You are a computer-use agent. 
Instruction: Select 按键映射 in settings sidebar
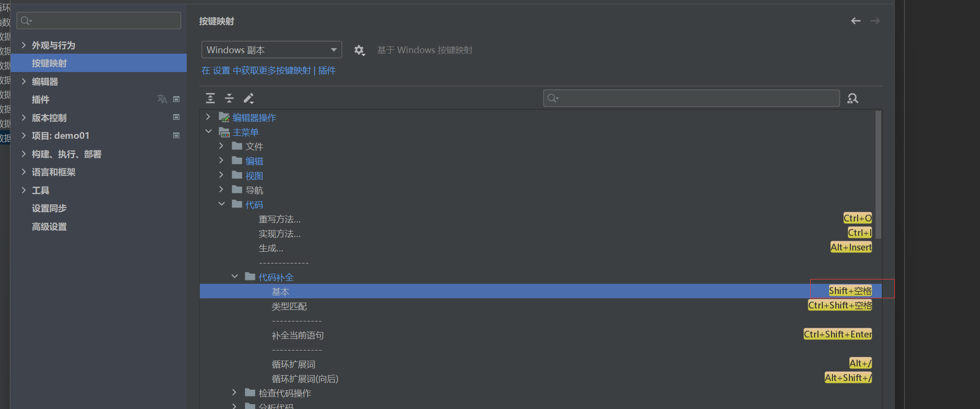pos(99,63)
